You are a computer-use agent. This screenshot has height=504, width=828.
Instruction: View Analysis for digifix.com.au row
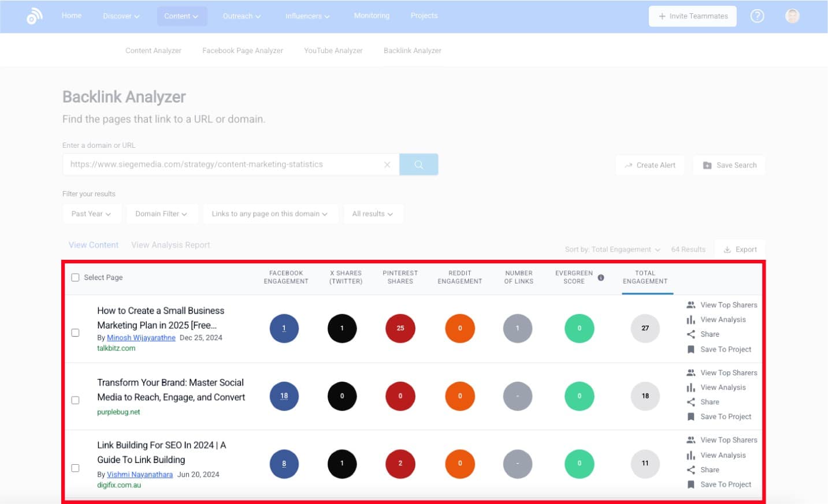tap(716, 456)
